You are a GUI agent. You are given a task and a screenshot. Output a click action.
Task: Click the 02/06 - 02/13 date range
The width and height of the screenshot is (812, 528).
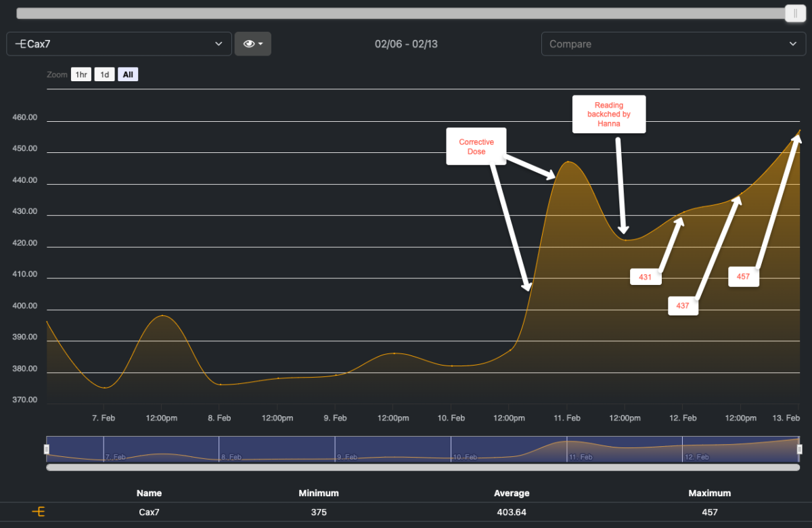(x=406, y=44)
